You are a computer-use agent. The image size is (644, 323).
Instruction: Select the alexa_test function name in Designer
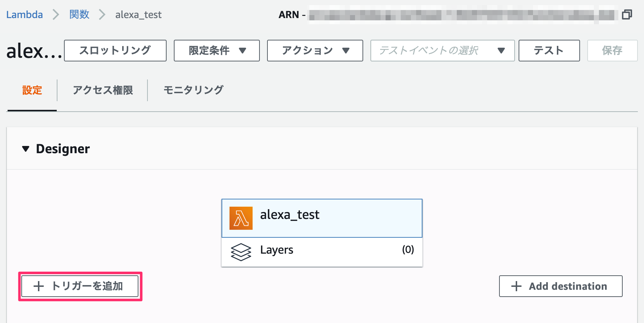coord(289,215)
